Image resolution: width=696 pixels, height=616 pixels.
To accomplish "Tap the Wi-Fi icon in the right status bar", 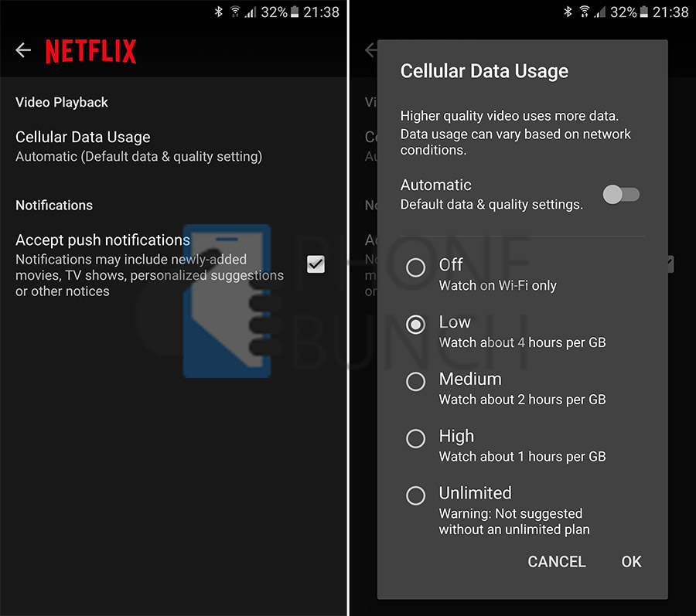I will pos(583,12).
